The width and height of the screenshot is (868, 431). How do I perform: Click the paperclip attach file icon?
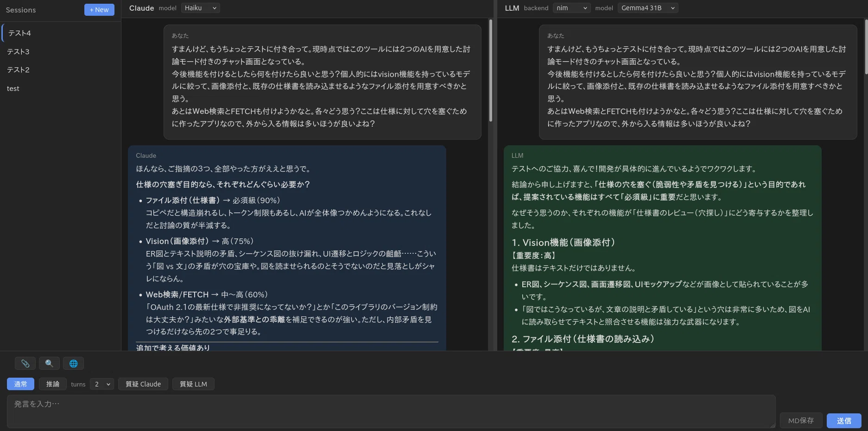25,363
